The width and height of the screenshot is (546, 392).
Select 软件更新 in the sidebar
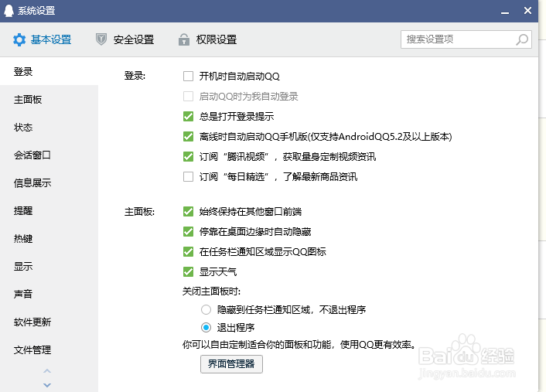[49, 322]
